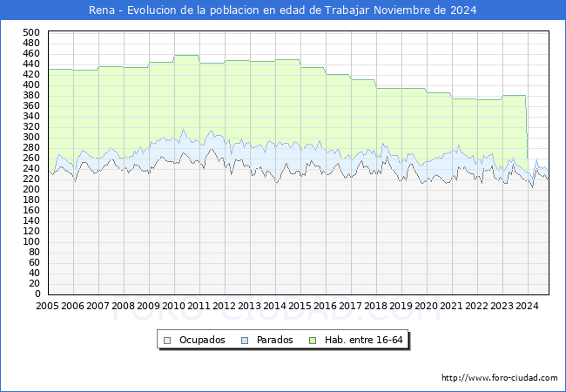The image size is (566, 392).
Task: Click the 2023 x-axis year label
Action: [502, 306]
